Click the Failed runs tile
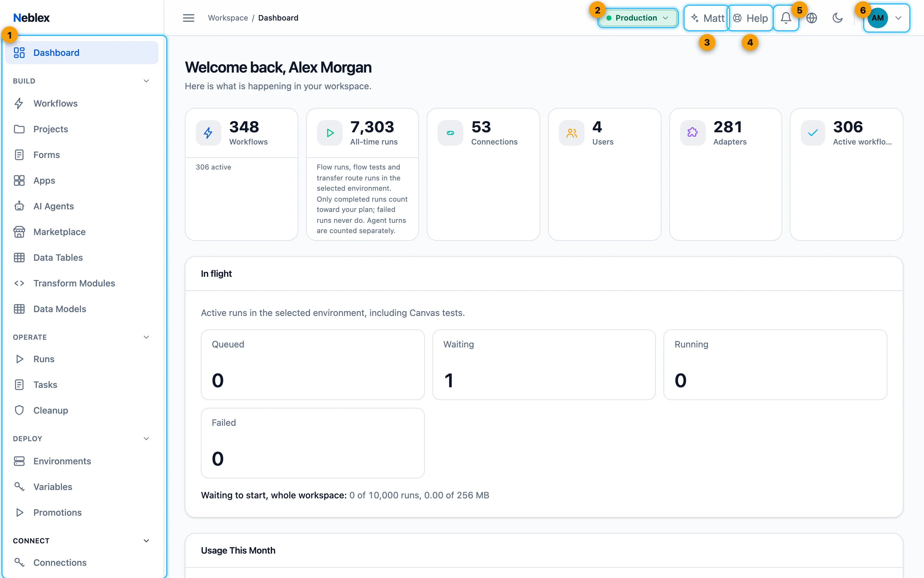Viewport: 924px width, 578px height. pos(313,443)
